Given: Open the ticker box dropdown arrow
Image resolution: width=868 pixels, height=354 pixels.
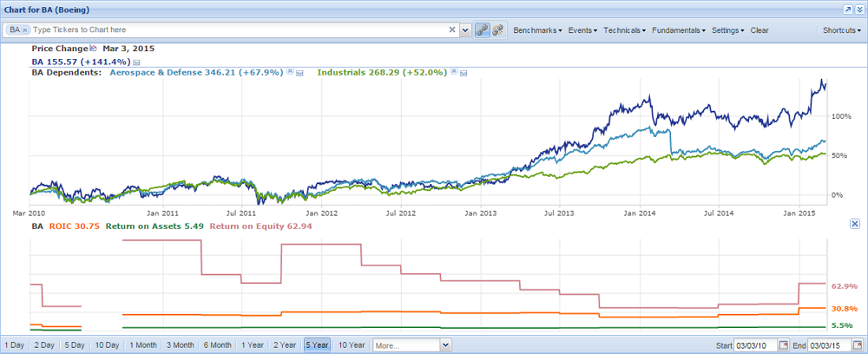Looking at the screenshot, I should pos(465,29).
